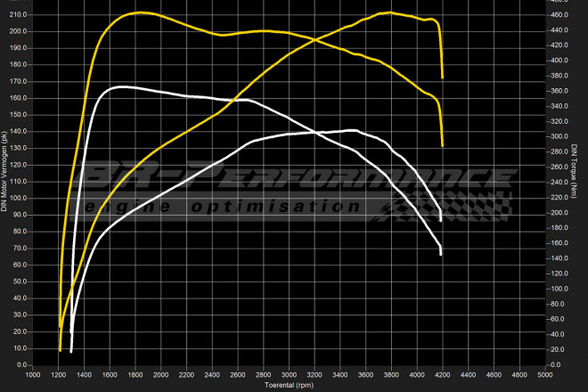Click the 4200 rpm x-axis tick label

[x=444, y=375]
